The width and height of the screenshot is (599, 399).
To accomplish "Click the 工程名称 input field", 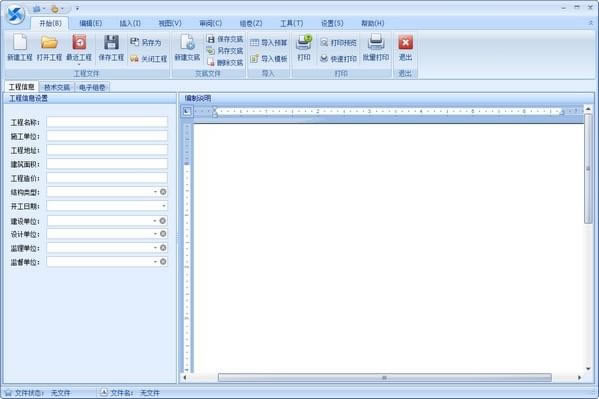I will point(107,122).
